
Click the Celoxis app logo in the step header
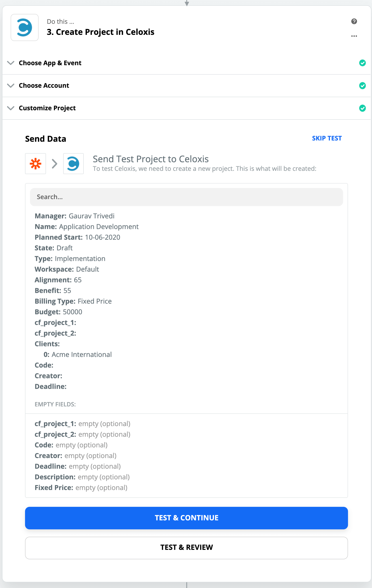24,27
